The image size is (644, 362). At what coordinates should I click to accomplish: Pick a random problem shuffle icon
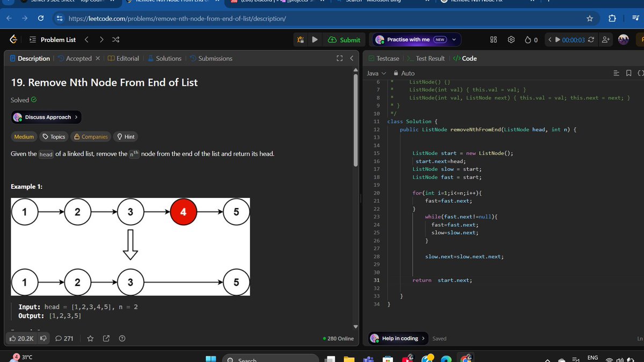[116, 40]
